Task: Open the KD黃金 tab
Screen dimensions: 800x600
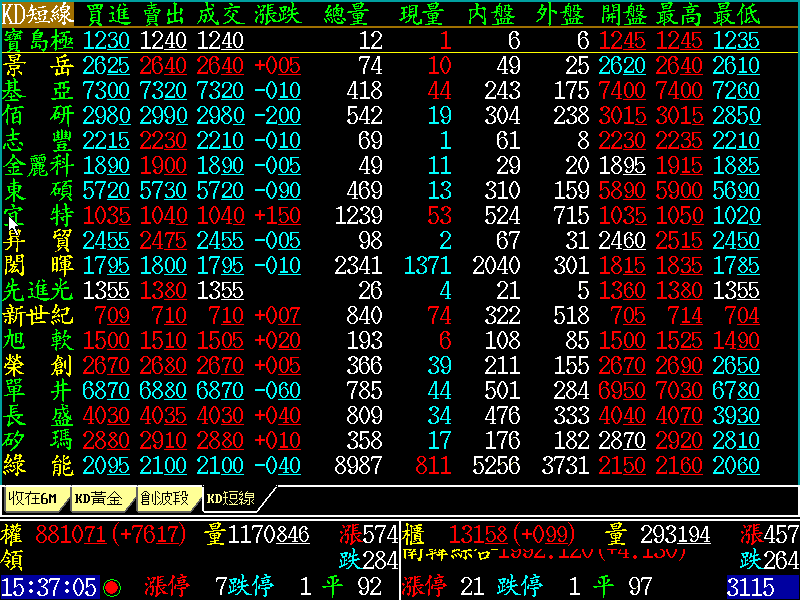Action: [100, 498]
